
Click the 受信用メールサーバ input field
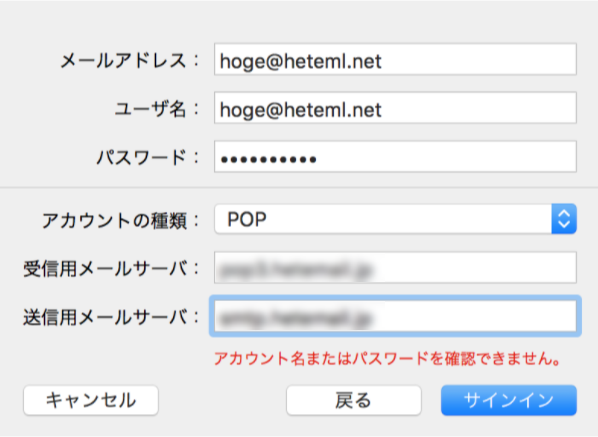click(395, 268)
